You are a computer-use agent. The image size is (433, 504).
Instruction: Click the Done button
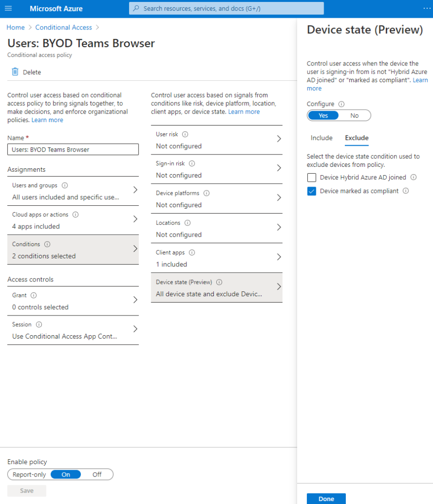326,499
